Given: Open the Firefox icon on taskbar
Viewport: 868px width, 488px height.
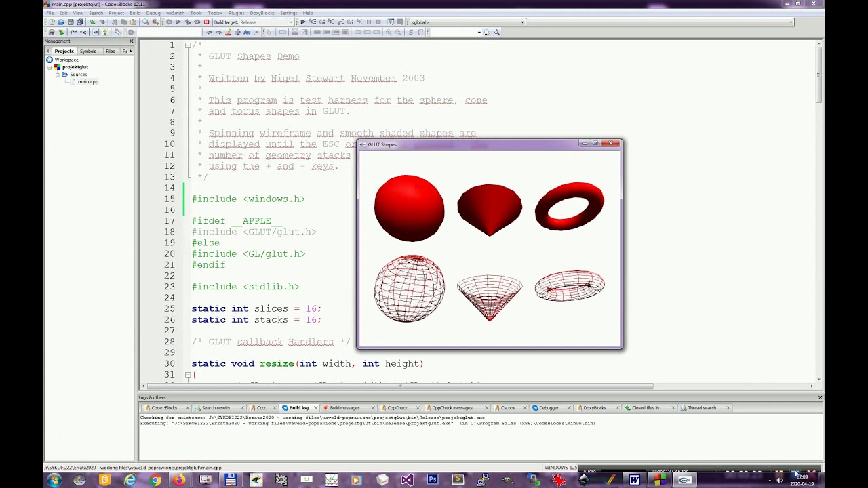Looking at the screenshot, I should click(x=179, y=480).
